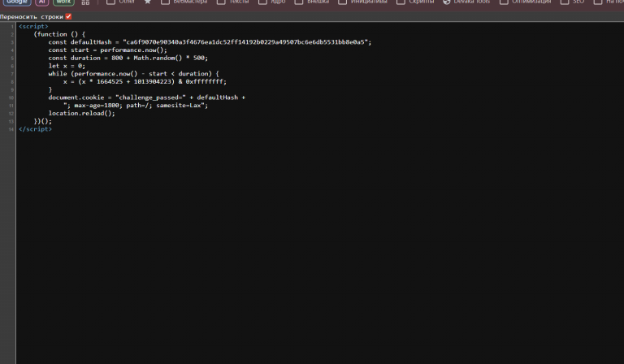Click the "document.cookie =" line
Viewport: 624px width, 364px height.
point(147,97)
